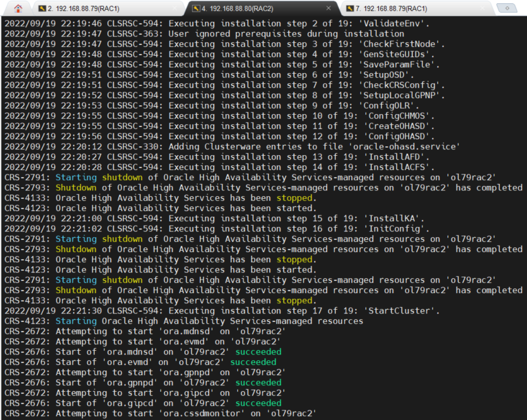Click the 'ConfigCHMOS' step 10 line
This screenshot has width=527, height=420.
[x=220, y=116]
